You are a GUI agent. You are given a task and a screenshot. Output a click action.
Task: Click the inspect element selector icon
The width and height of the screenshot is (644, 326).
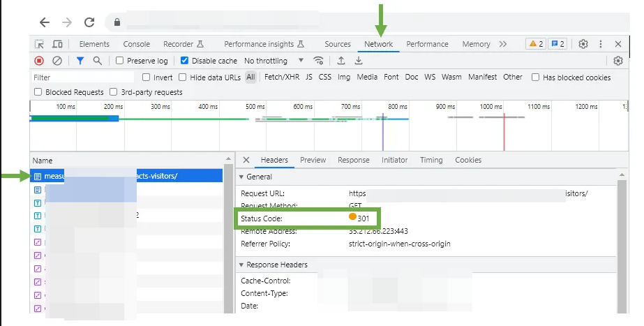tap(39, 44)
